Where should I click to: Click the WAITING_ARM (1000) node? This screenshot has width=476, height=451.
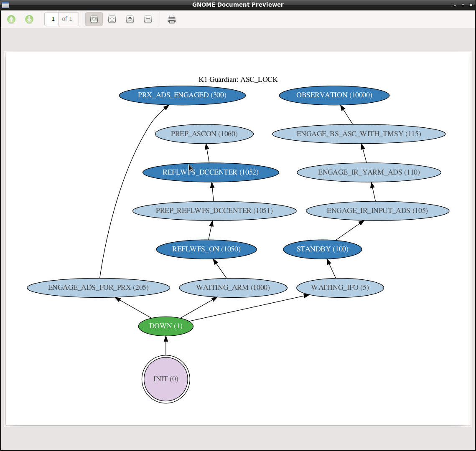click(233, 288)
